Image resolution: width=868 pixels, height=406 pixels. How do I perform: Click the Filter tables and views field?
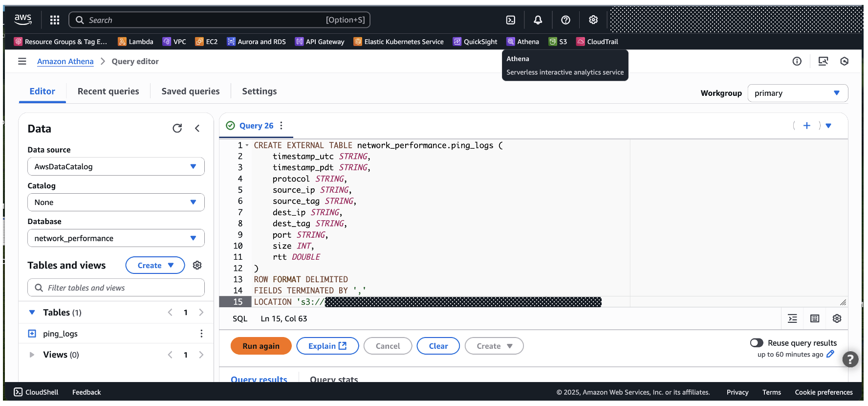coord(116,288)
